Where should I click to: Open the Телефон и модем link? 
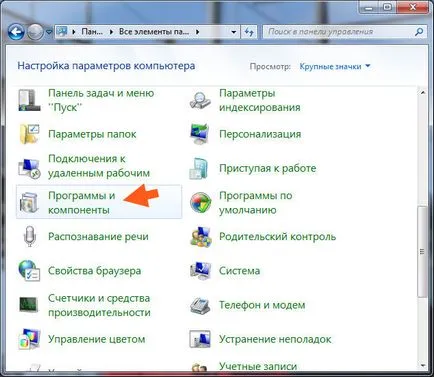[262, 305]
